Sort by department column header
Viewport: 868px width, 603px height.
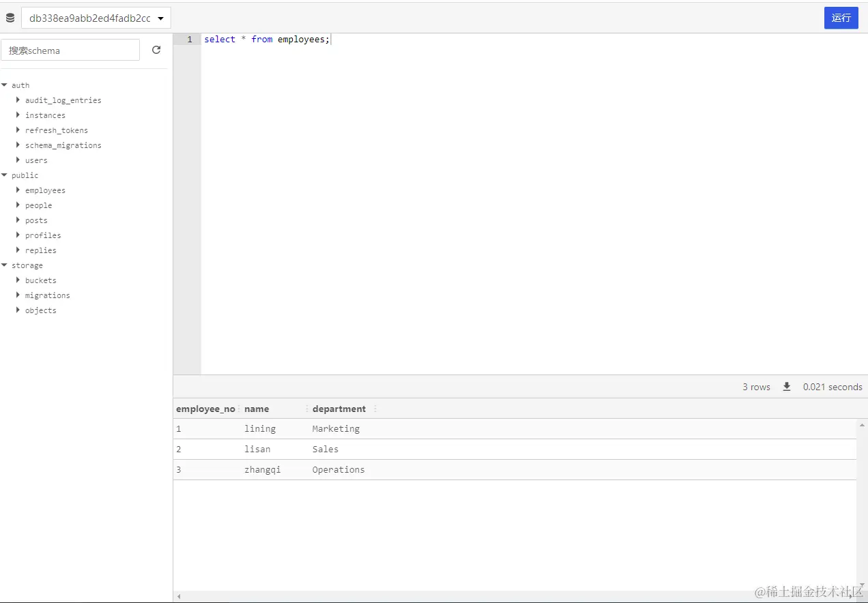339,409
